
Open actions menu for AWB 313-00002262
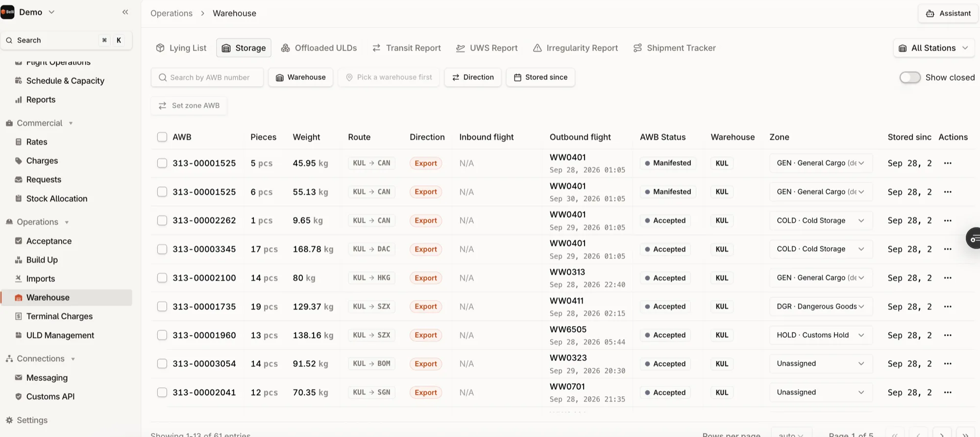(948, 221)
